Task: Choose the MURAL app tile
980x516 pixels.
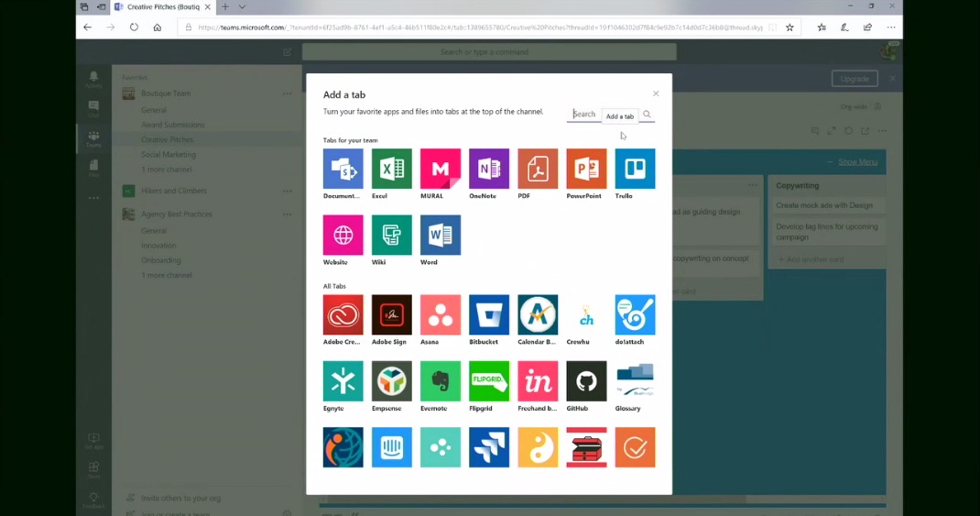Action: [x=440, y=169]
